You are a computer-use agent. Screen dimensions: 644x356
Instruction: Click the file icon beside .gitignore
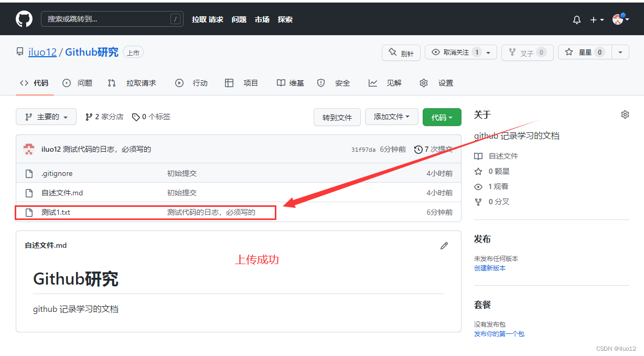click(x=29, y=173)
